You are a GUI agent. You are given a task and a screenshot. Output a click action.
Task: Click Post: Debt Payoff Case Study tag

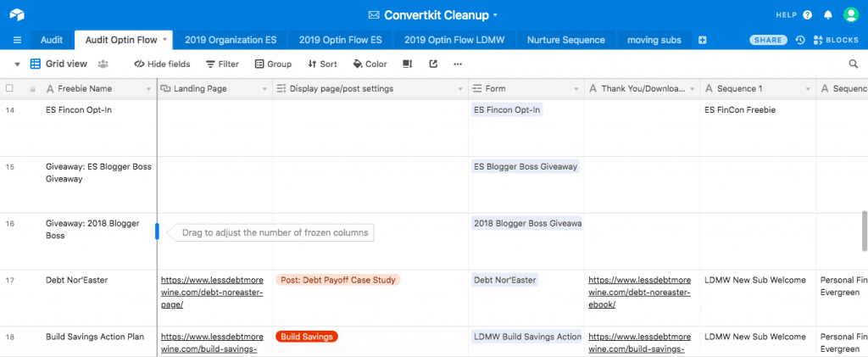(x=337, y=280)
